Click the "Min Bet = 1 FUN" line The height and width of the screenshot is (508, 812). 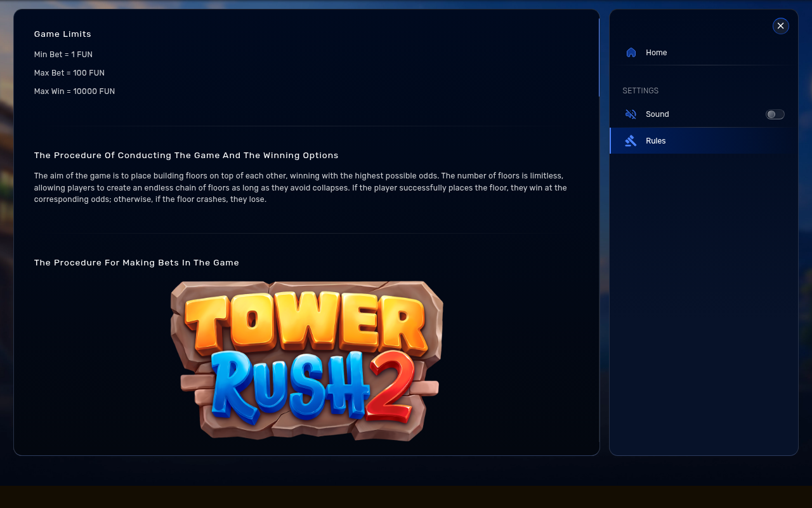63,55
